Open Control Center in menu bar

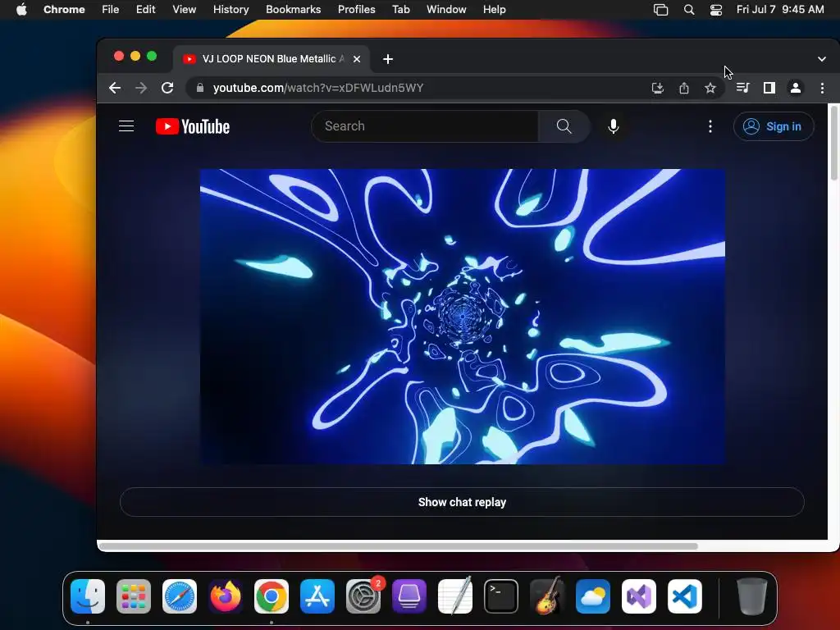[715, 10]
